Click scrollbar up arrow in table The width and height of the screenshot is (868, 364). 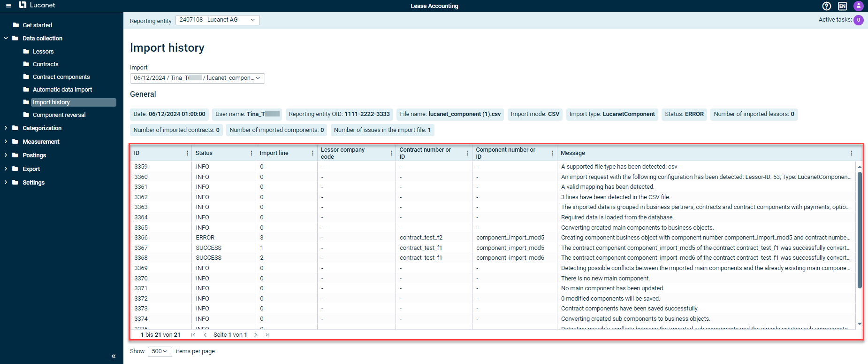tap(860, 167)
